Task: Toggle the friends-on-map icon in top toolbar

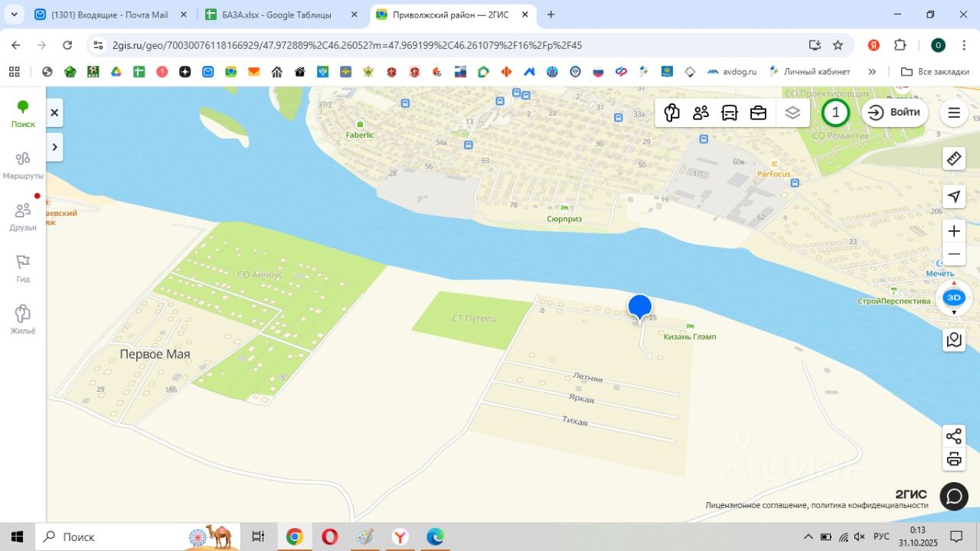Action: pos(701,113)
